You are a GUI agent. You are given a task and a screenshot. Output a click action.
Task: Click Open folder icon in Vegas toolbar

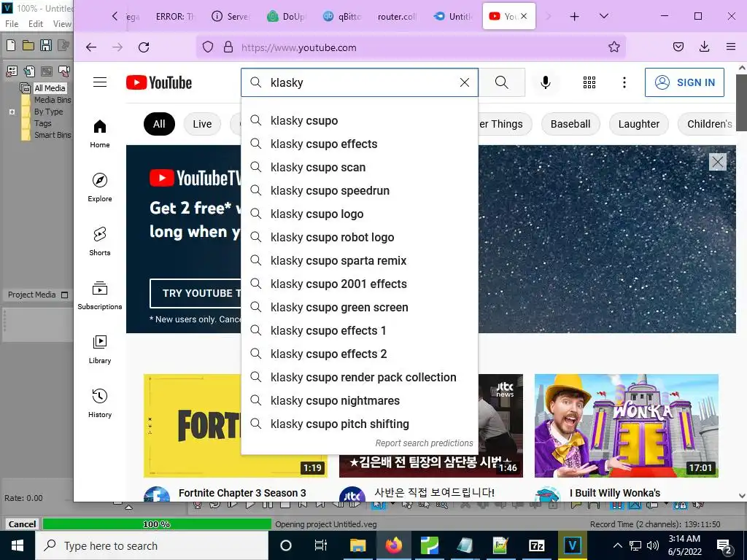pos(28,45)
